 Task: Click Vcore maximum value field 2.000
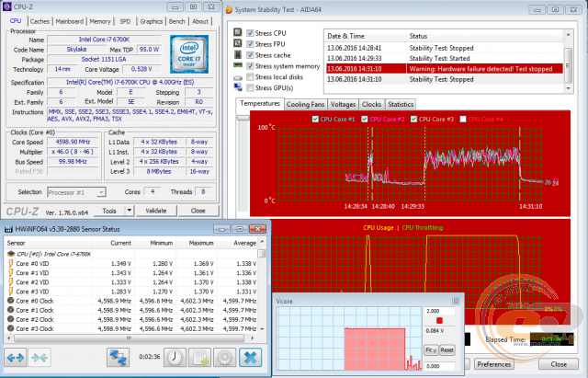[439, 311]
